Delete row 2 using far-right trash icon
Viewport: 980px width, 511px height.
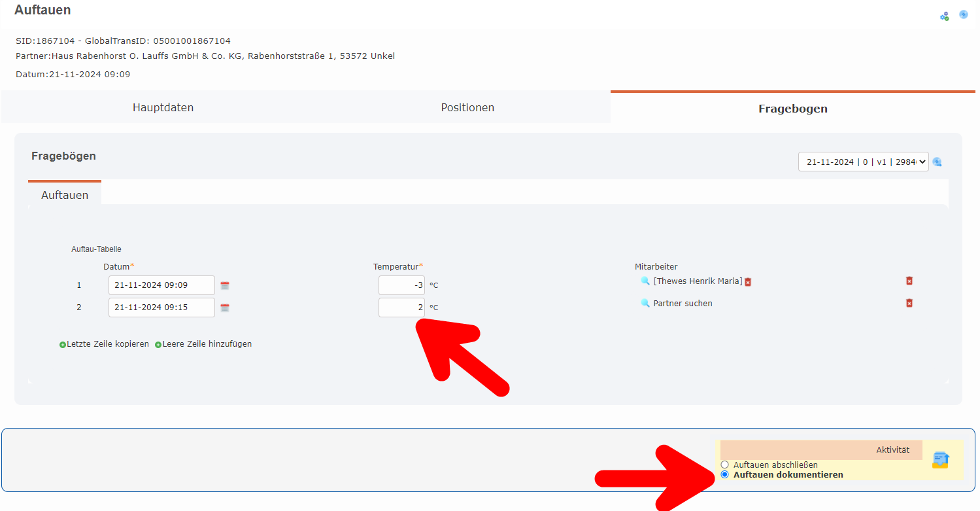909,303
